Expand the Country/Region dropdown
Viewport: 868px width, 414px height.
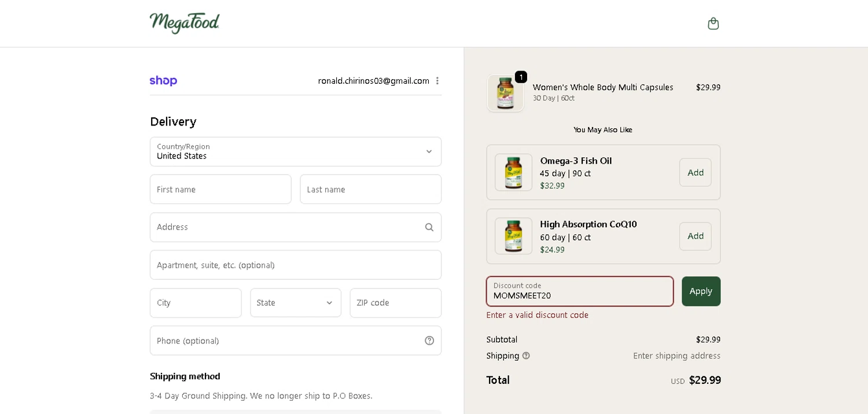click(x=296, y=151)
